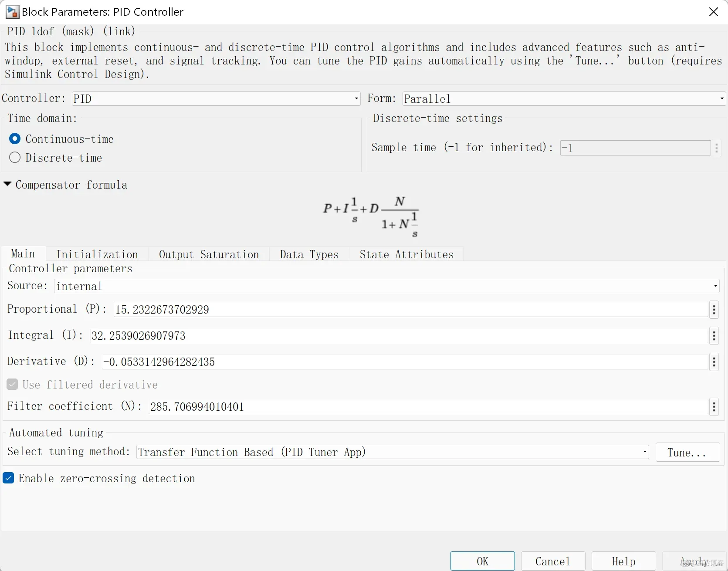Open the Controller type dropdown
The image size is (728, 571).
[x=216, y=98]
